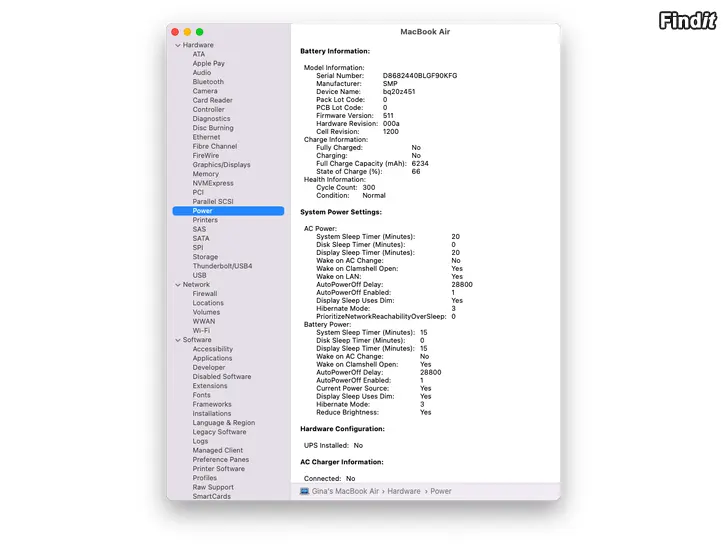Open NVMExpress entry
The image size is (728, 546).
click(213, 183)
